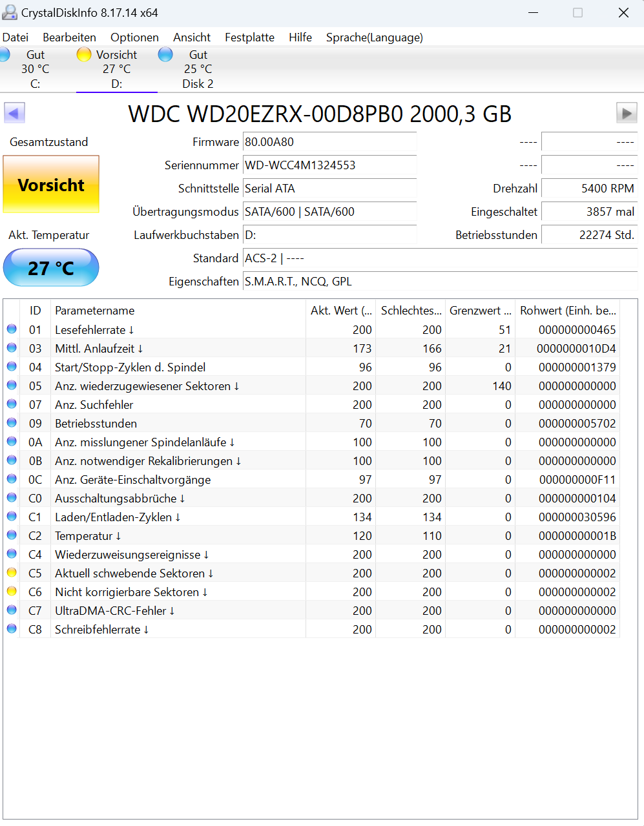This screenshot has height=826, width=644.
Task: Click the yellow status orb for drive D:
Action: (x=84, y=54)
